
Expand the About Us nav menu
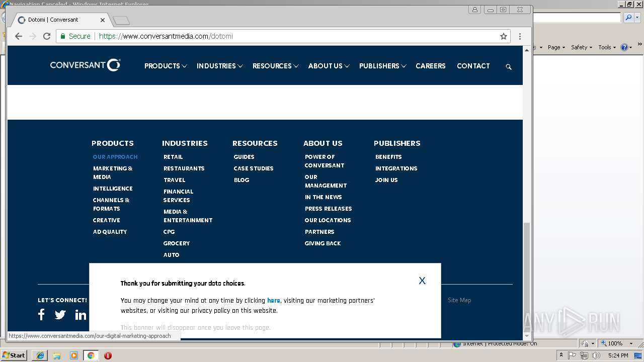(329, 66)
